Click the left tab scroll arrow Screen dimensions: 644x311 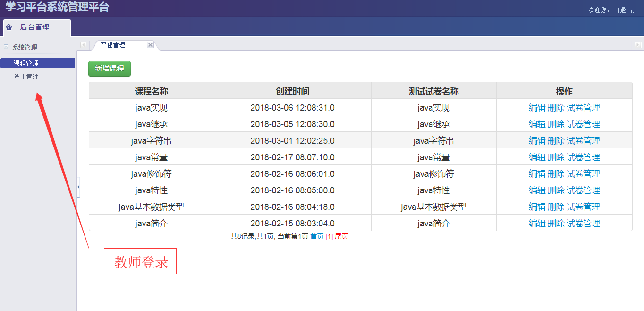tap(84, 45)
